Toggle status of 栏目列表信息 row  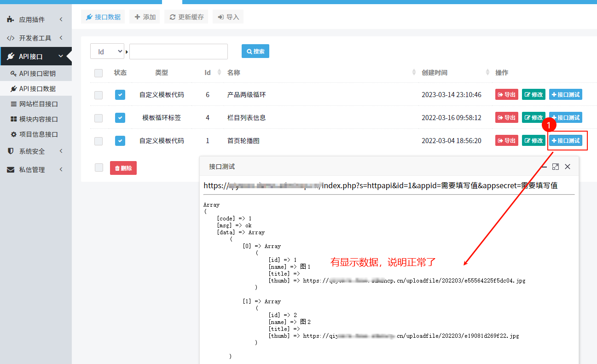click(x=120, y=118)
